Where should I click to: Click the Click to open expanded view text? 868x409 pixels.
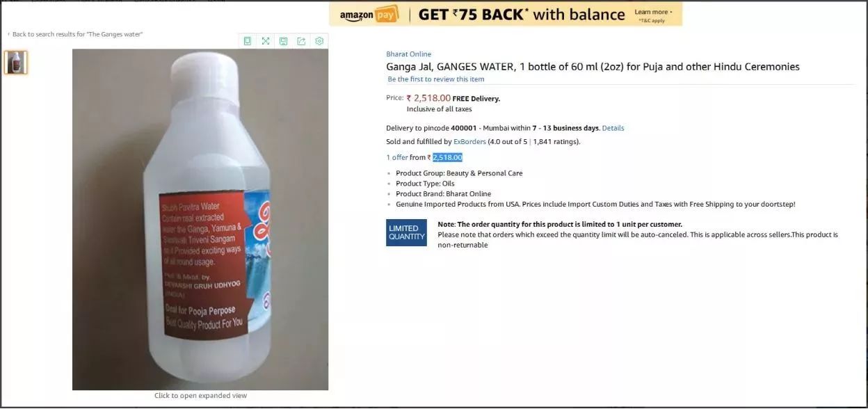[x=200, y=396]
